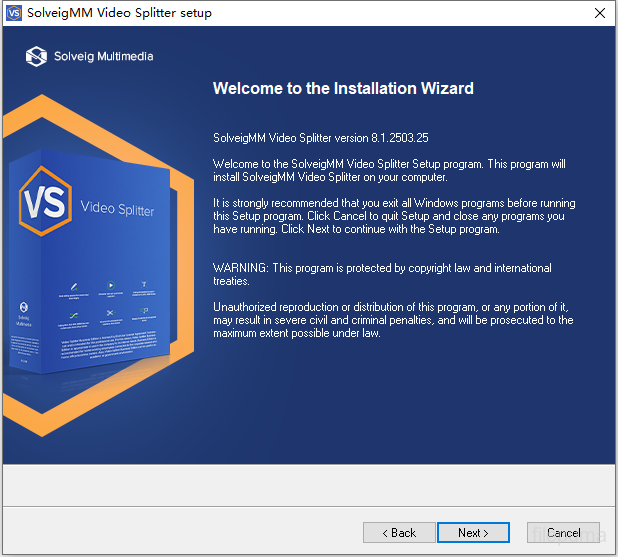Viewport: 618px width, 557px height.
Task: Click the WARNING copyright paragraph
Action: [382, 274]
